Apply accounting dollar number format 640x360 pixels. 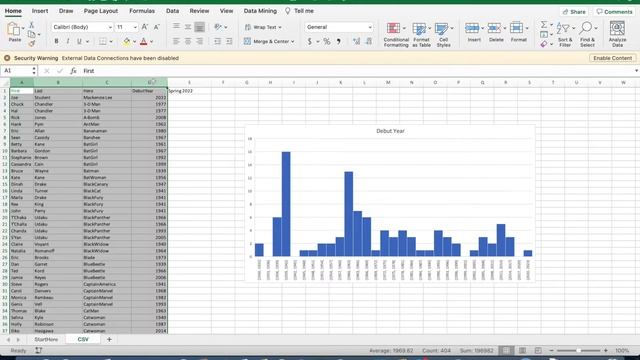(x=309, y=41)
